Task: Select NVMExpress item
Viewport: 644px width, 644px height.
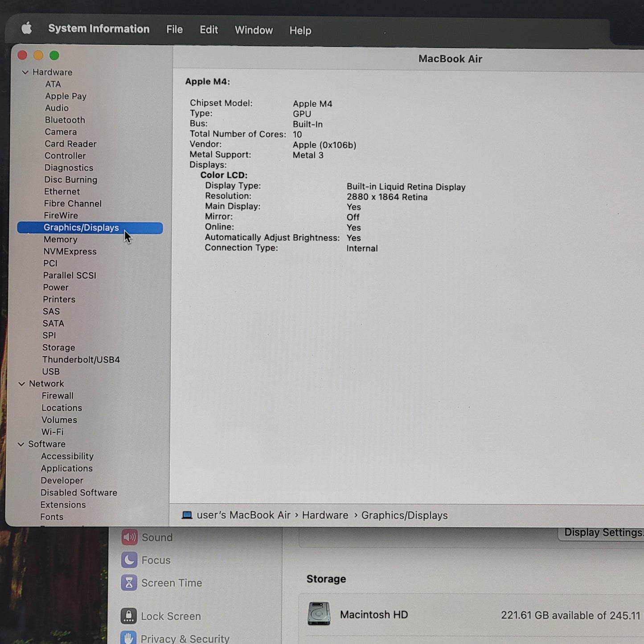Action: [x=70, y=252]
